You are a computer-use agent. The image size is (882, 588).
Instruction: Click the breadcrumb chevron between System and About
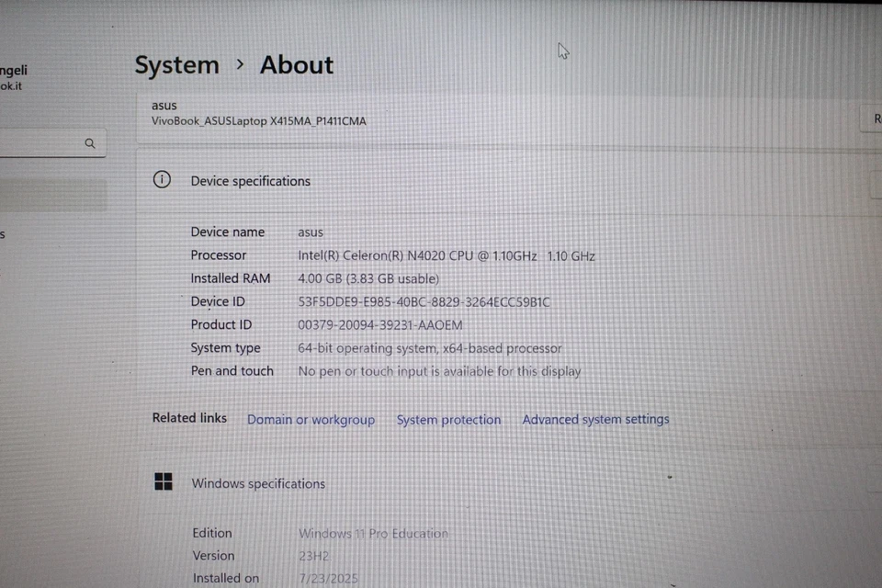(x=240, y=64)
